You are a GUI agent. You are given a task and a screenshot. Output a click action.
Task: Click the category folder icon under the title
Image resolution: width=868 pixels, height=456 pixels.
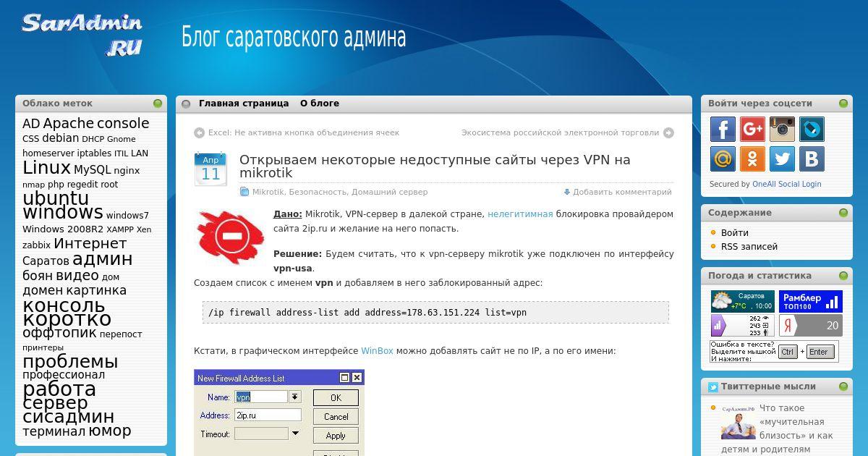pyautogui.click(x=245, y=192)
